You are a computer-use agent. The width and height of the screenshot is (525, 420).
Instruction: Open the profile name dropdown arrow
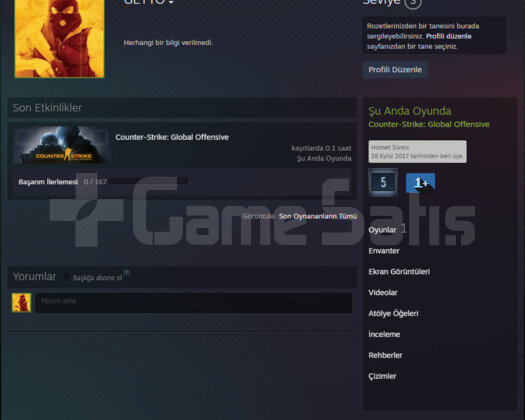click(x=171, y=2)
